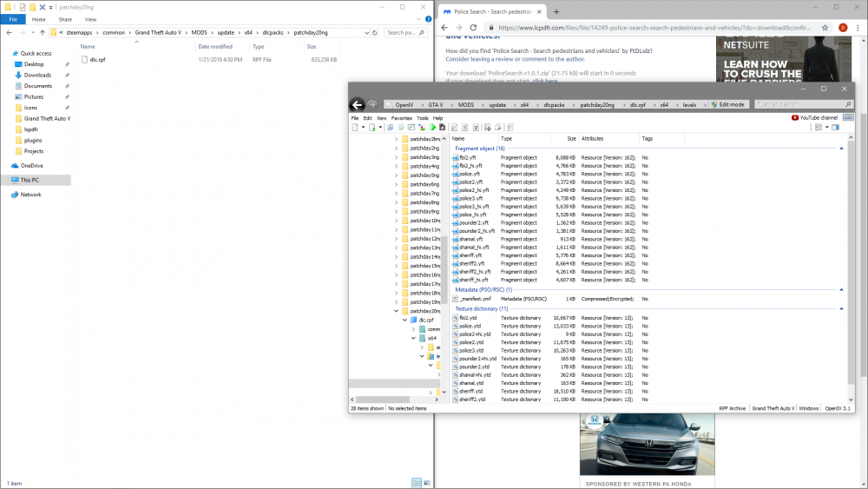Click the Up arrow in File Explorer
Image resolution: width=868 pixels, height=489 pixels.
point(42,32)
